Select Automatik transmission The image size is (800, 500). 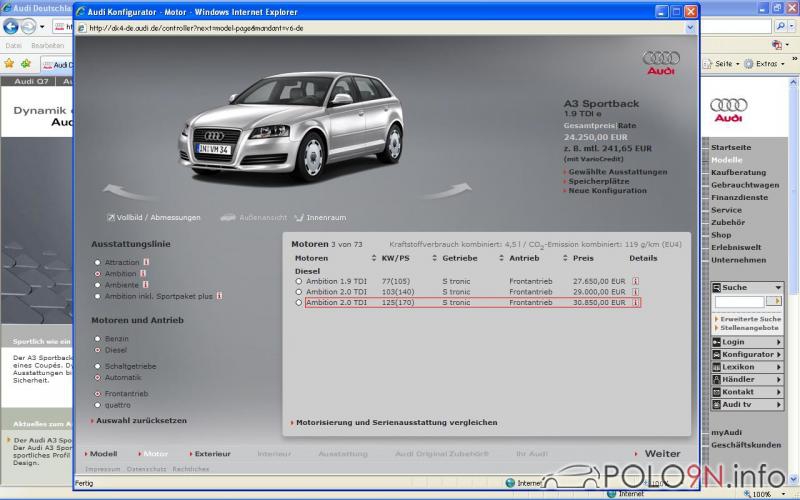tap(97, 378)
